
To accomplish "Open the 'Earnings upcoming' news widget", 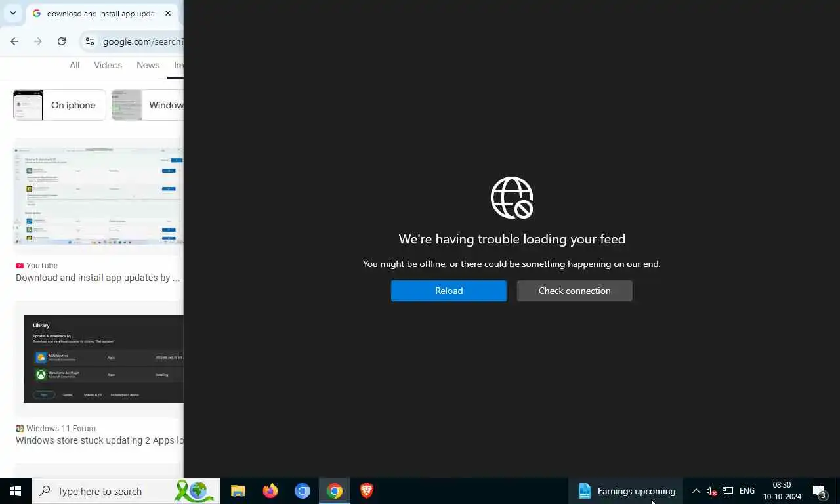I will tap(626, 491).
